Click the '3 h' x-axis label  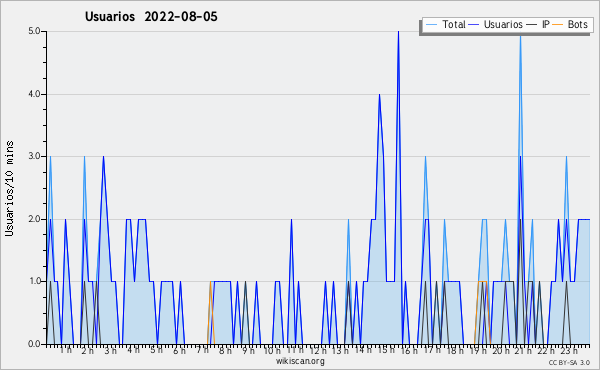tap(111, 350)
